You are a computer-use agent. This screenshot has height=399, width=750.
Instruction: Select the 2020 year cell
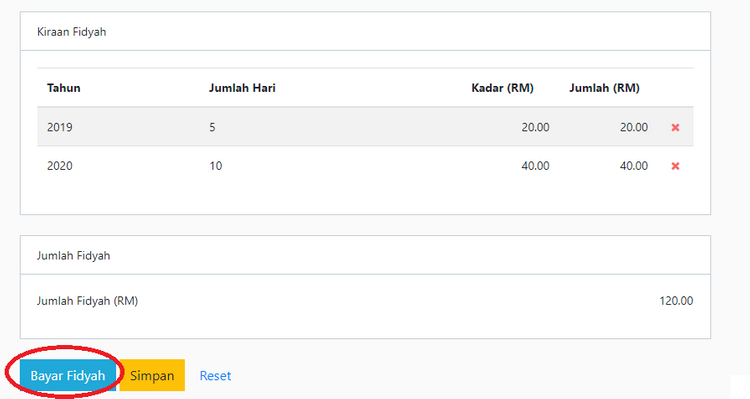click(60, 166)
